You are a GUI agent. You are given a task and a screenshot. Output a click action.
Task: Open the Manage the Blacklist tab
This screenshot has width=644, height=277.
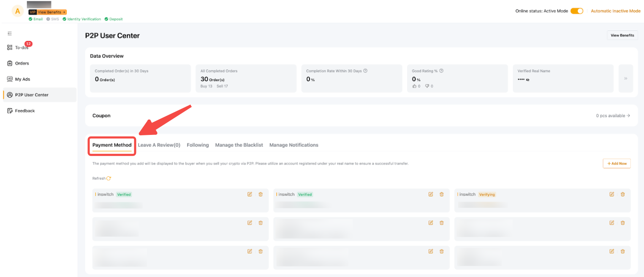[x=239, y=145]
